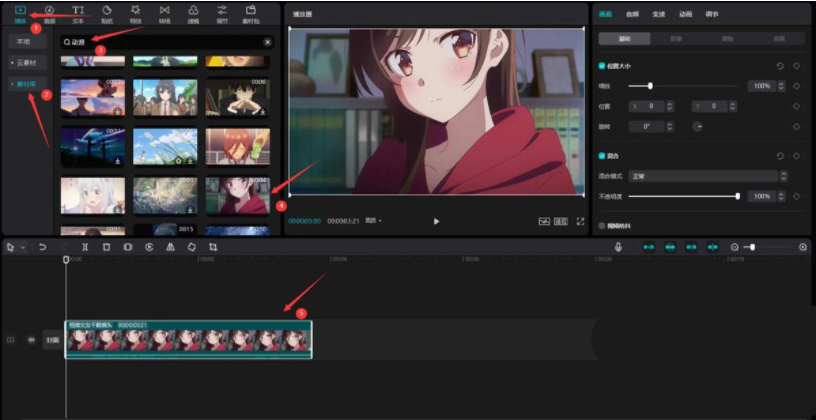The height and width of the screenshot is (420, 816).
Task: Click the search field containing 动漫
Action: 165,42
